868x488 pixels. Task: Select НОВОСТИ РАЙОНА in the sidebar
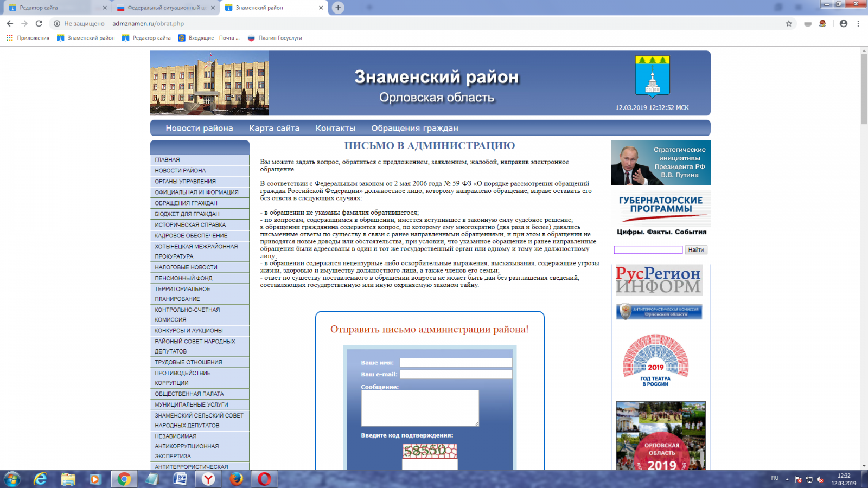pyautogui.click(x=200, y=171)
